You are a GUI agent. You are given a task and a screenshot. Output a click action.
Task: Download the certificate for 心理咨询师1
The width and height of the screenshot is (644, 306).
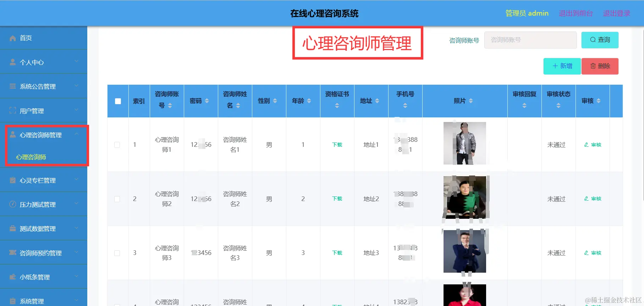tap(337, 145)
